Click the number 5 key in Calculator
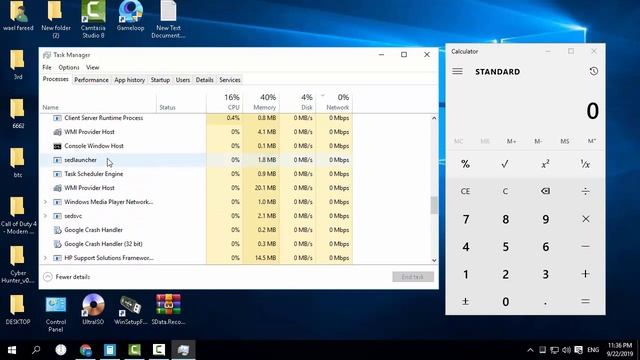640x360 pixels. [505, 247]
